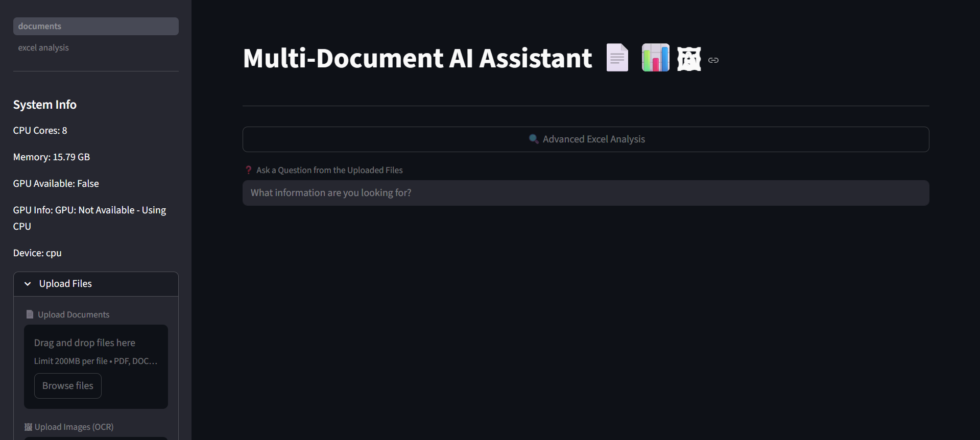Click the Device: cpu text
The height and width of the screenshot is (440, 980).
tap(37, 253)
